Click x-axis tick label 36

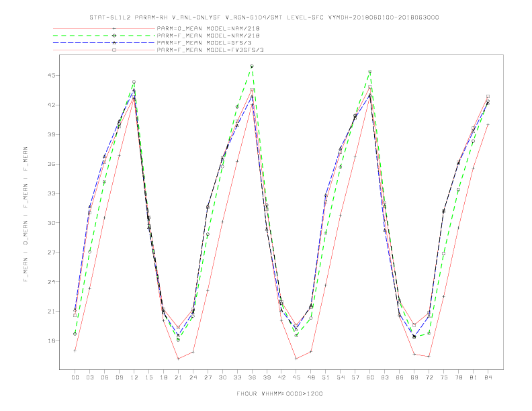[x=252, y=377]
